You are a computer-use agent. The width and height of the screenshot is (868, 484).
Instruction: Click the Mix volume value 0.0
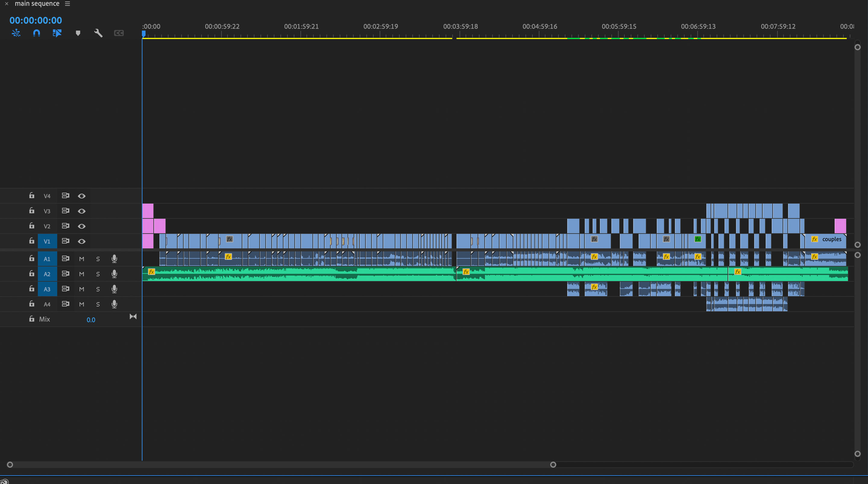click(x=91, y=320)
